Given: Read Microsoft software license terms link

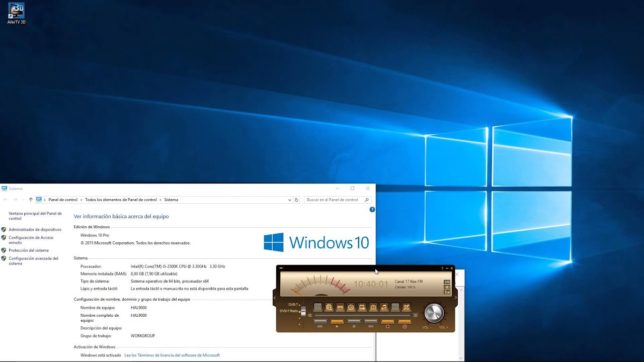Looking at the screenshot, I should click(x=172, y=355).
